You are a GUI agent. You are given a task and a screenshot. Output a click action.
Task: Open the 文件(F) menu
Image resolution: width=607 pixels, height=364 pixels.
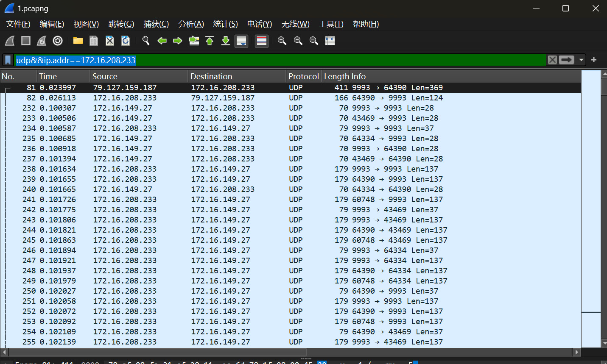point(18,24)
